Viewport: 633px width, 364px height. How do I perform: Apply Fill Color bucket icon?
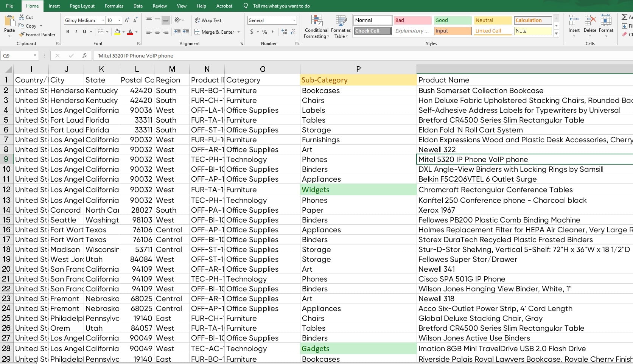tap(117, 32)
